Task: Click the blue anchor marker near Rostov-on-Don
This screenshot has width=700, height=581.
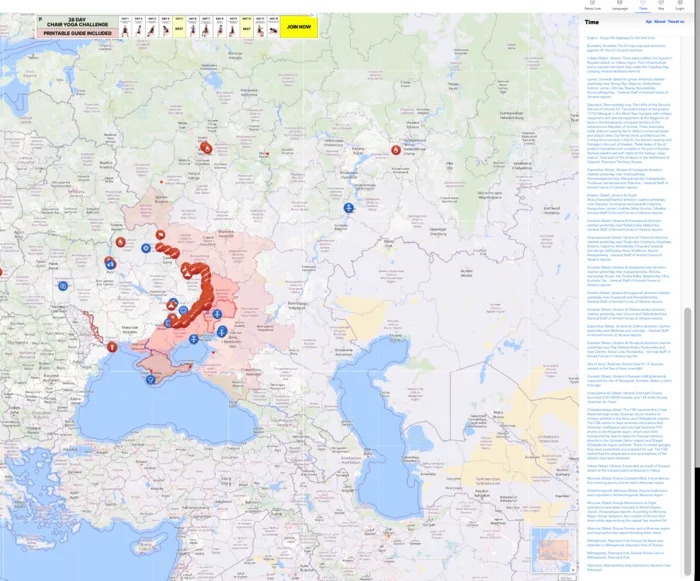Action: click(222, 331)
